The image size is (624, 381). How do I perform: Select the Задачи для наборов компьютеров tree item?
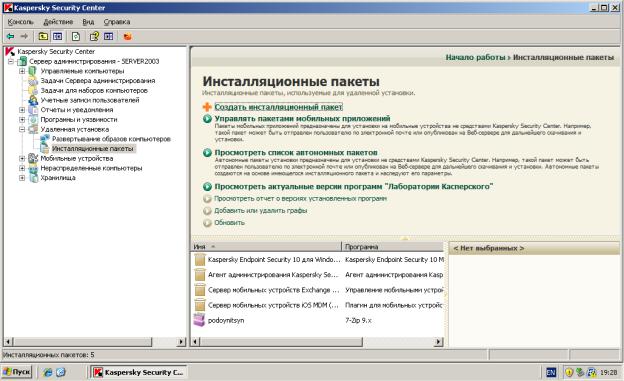tap(94, 90)
